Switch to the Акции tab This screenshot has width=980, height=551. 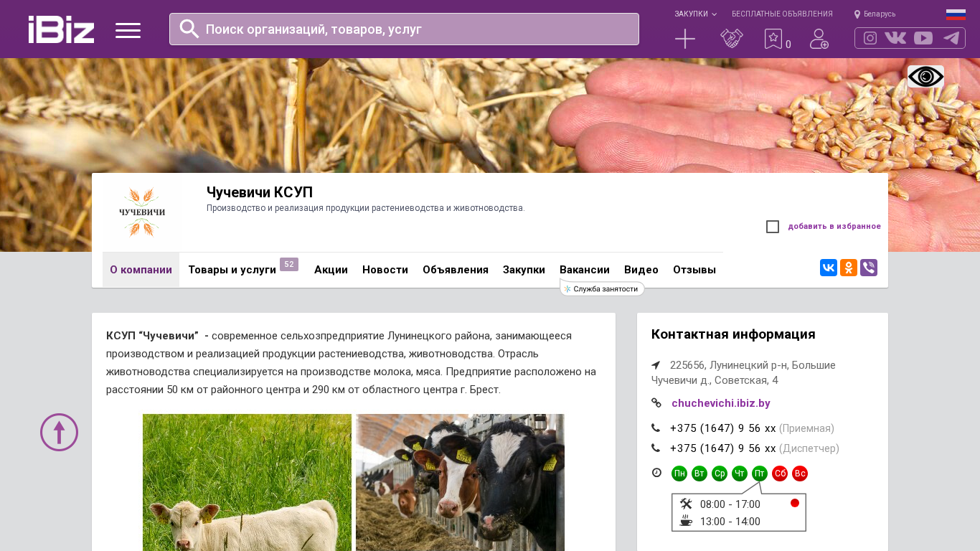(x=331, y=270)
